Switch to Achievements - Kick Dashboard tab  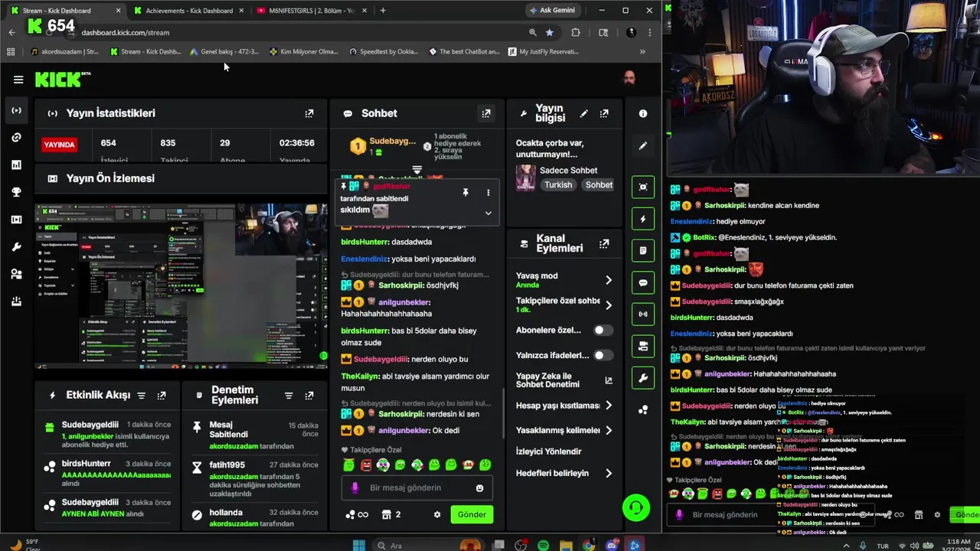pos(189,11)
